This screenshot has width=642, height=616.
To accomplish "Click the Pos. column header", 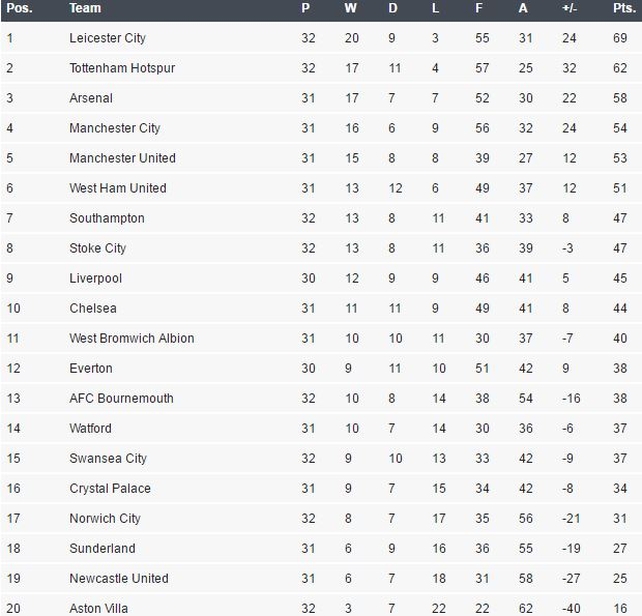I will click(19, 8).
